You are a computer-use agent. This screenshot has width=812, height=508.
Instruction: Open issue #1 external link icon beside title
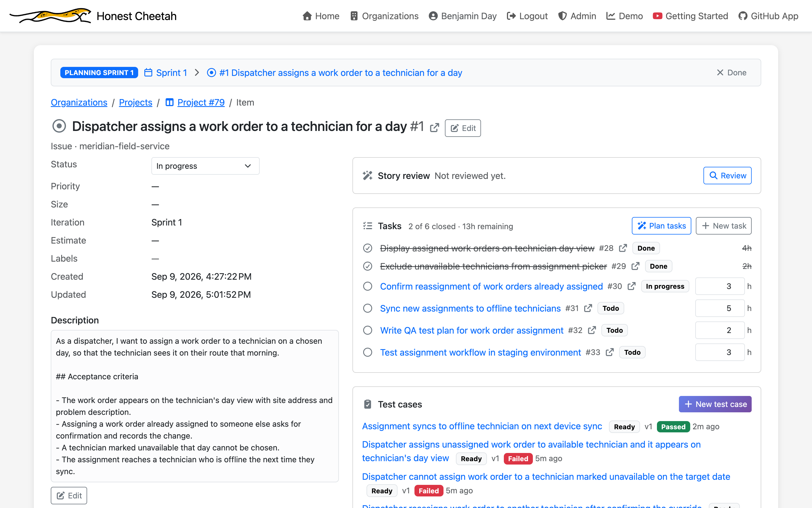pos(434,128)
